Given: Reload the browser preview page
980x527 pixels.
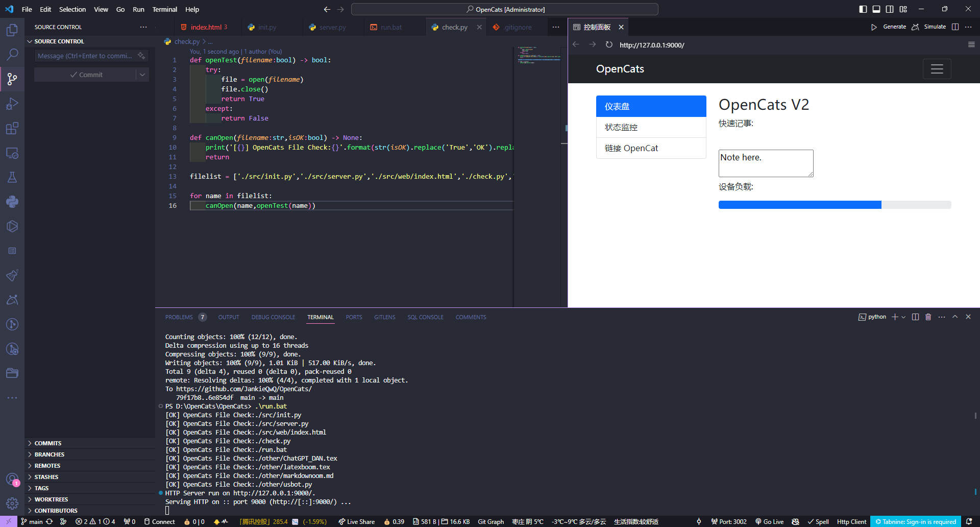Looking at the screenshot, I should tap(609, 45).
